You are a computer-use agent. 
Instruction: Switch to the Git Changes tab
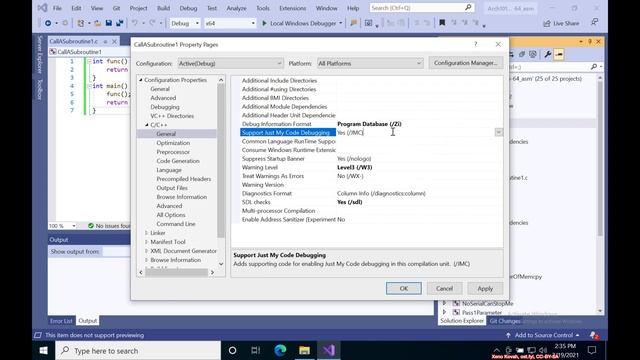(x=505, y=321)
